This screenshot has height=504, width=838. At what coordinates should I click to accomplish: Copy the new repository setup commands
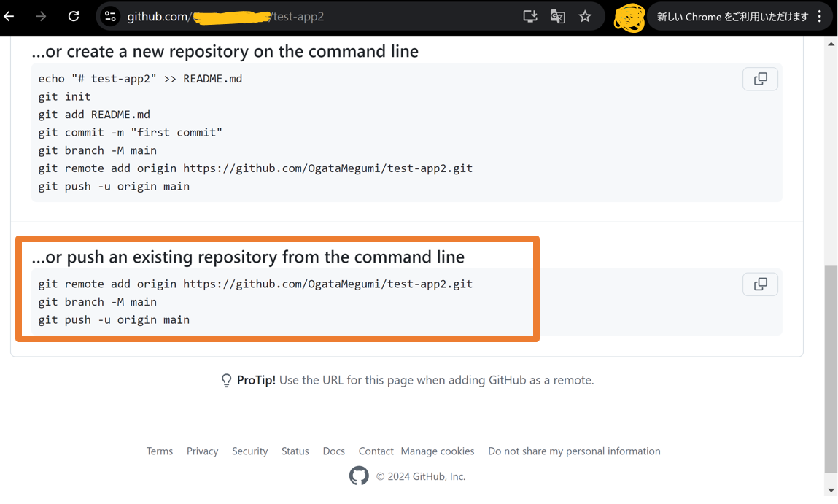(x=760, y=79)
